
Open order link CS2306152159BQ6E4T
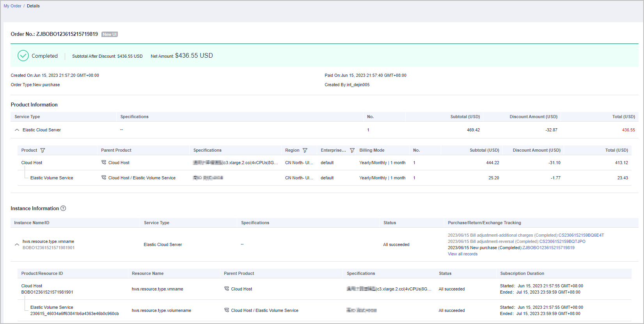581,235
